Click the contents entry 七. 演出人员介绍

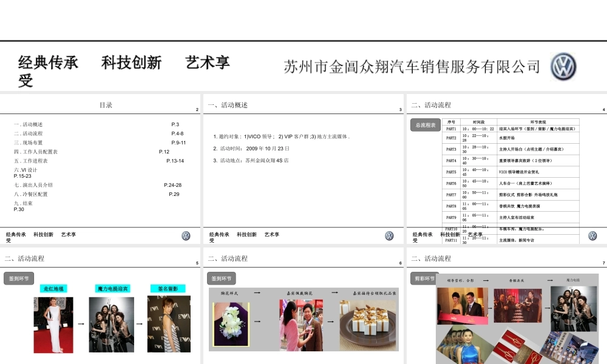(x=33, y=185)
